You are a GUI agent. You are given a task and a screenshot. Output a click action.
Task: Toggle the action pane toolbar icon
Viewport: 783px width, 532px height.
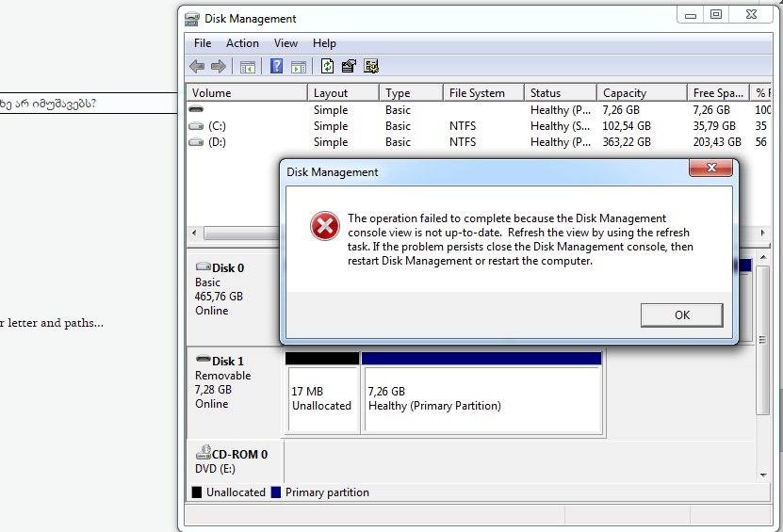pyautogui.click(x=299, y=66)
